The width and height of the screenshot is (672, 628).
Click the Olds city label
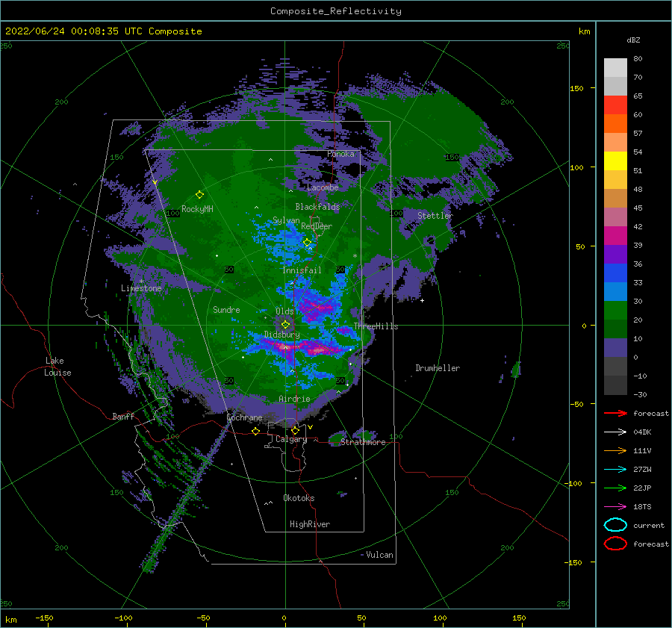tap(284, 311)
